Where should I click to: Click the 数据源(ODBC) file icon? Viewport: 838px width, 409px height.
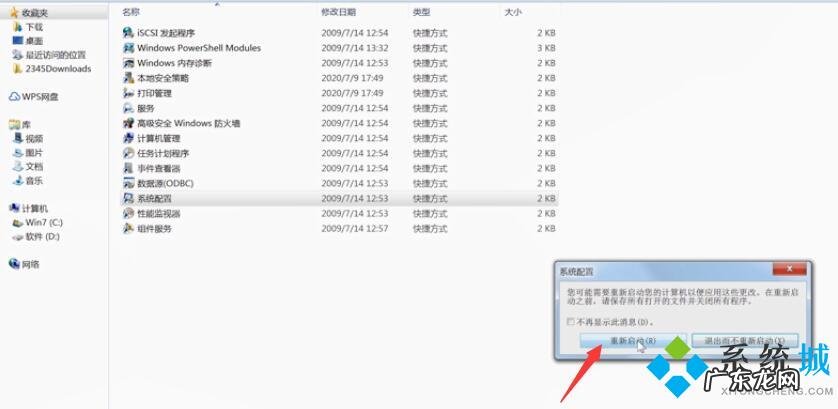coord(128,183)
